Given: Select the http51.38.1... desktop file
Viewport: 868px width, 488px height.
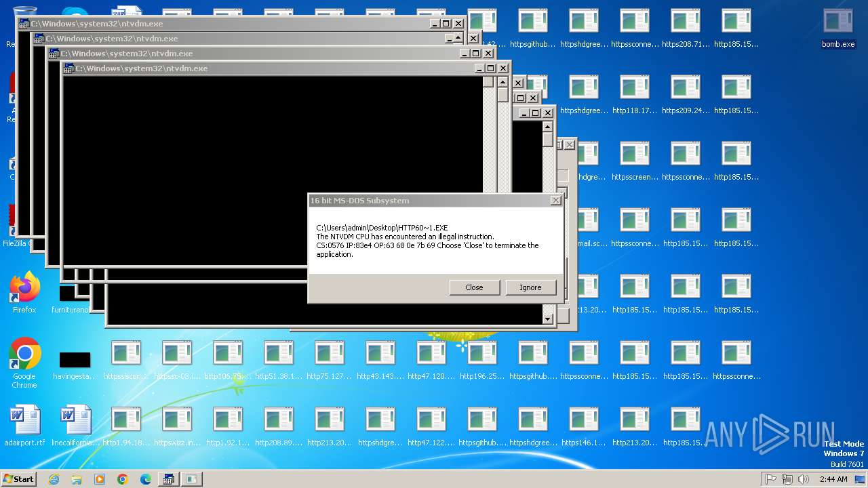Looking at the screenshot, I should pos(279,361).
